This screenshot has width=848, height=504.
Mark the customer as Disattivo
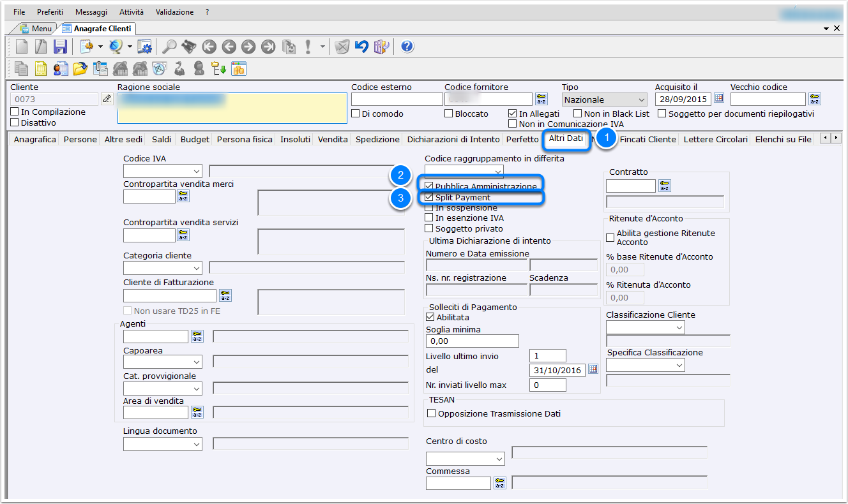15,122
